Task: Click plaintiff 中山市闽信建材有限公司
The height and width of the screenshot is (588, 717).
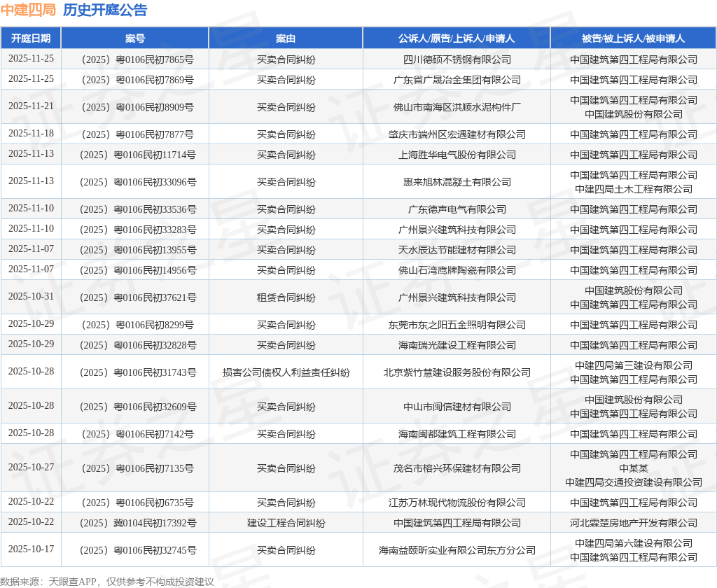Action: [457, 407]
